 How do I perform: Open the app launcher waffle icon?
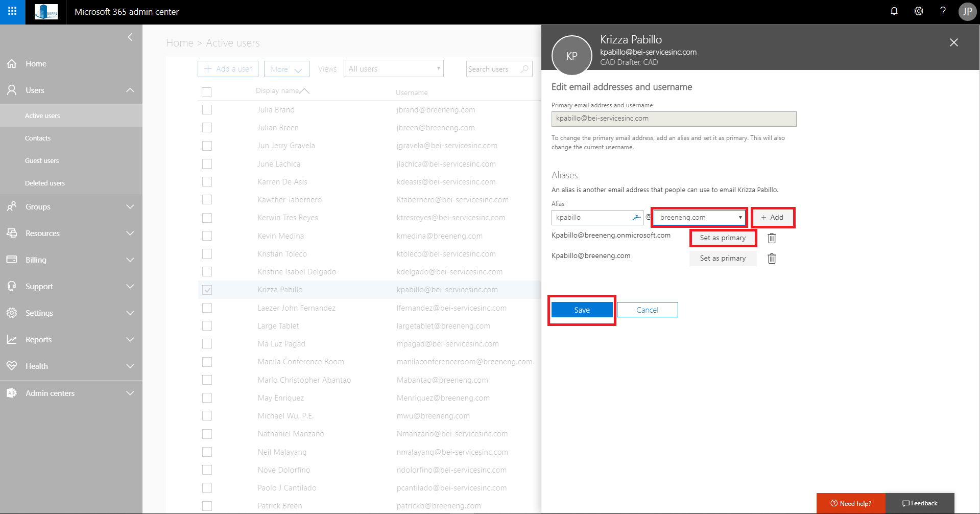tap(12, 11)
